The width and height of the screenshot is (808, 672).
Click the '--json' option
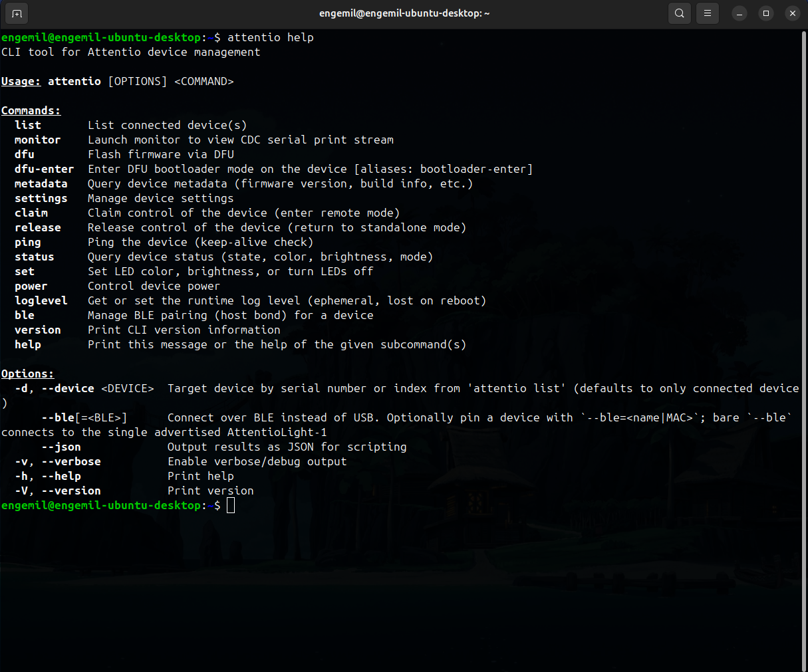click(61, 447)
